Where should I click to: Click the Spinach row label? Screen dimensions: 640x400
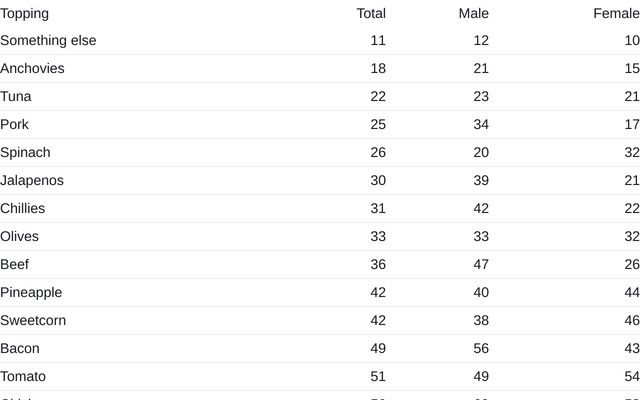pyautogui.click(x=25, y=153)
